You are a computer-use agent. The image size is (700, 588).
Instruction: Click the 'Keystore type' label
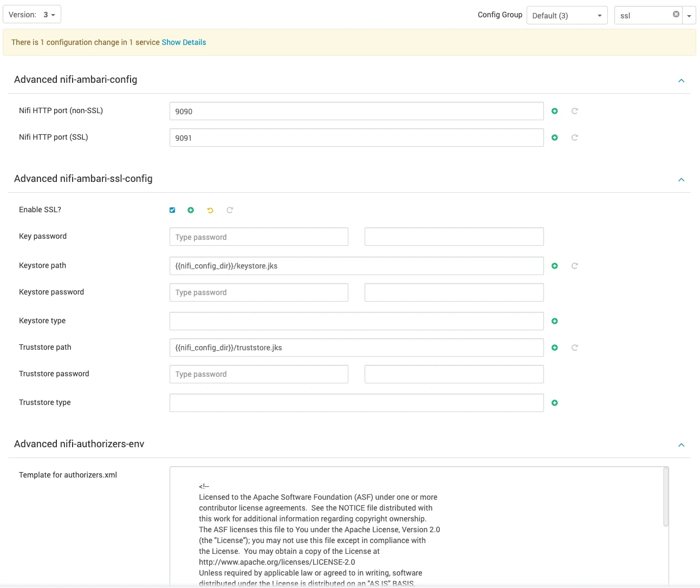click(42, 321)
